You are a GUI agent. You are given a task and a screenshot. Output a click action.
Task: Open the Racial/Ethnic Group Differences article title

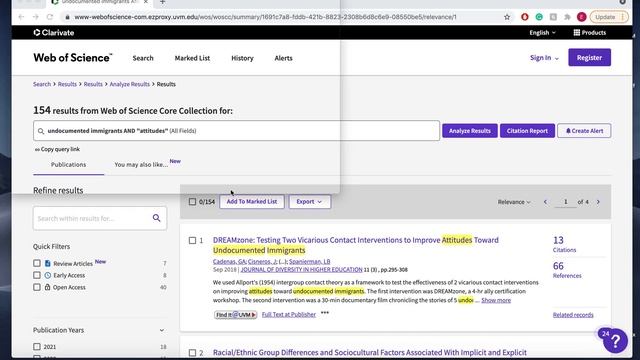(370, 353)
